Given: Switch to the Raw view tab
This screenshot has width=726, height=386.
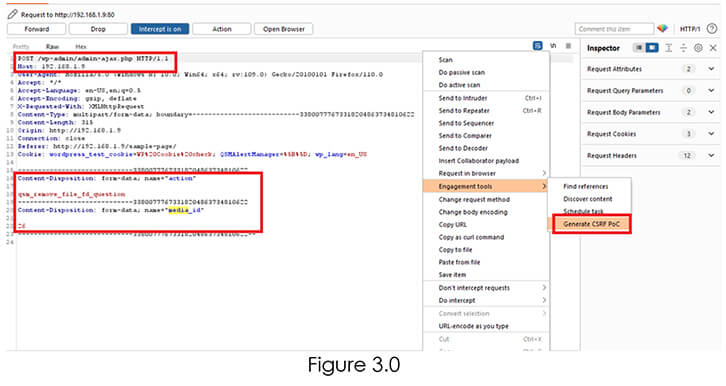Looking at the screenshot, I should click(52, 46).
